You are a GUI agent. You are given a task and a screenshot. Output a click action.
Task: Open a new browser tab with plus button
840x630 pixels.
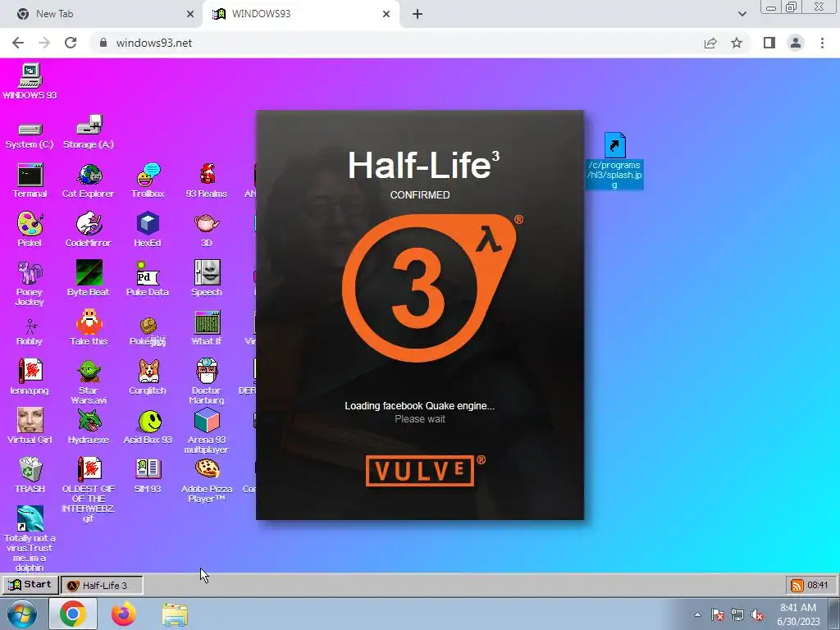(418, 14)
